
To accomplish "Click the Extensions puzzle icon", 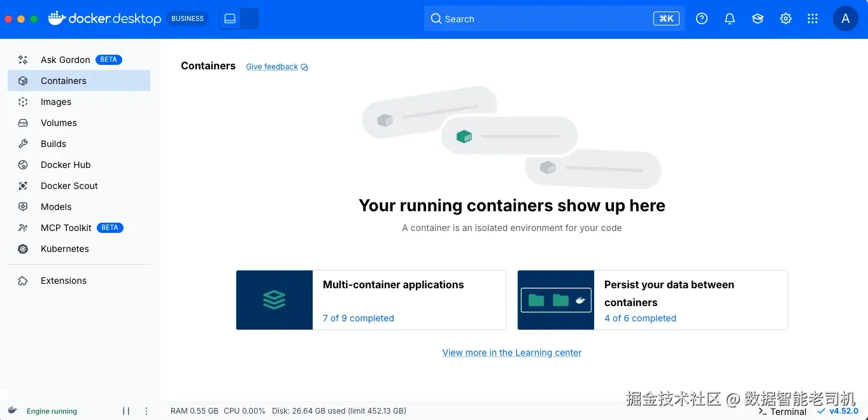I will coord(23,281).
